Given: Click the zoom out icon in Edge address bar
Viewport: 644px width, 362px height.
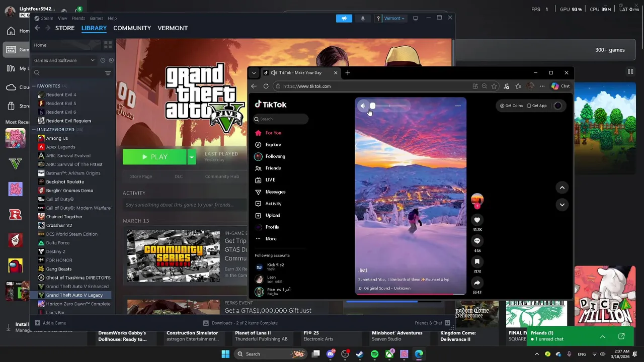Looking at the screenshot, I should [x=485, y=86].
